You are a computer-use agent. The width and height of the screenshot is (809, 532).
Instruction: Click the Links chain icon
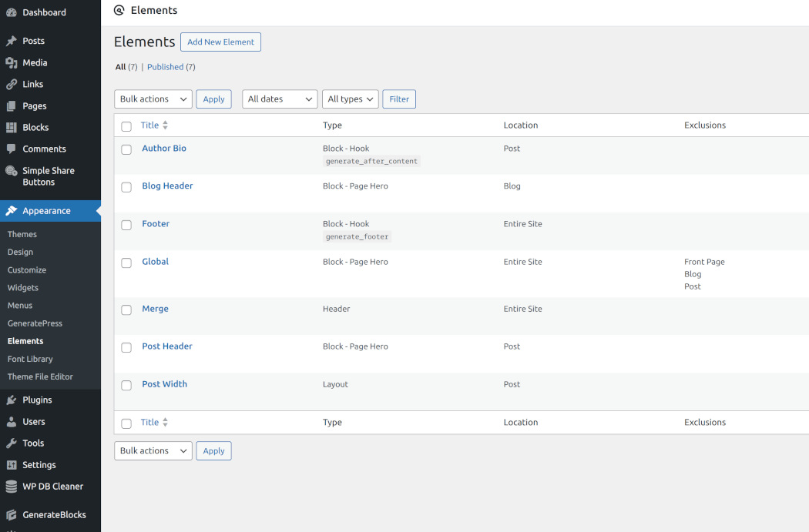pos(11,84)
